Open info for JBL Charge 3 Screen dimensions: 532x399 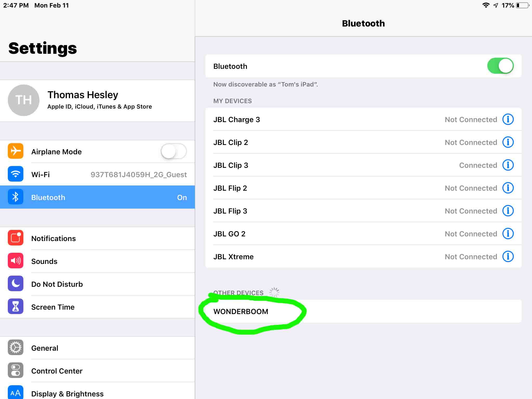pos(508,119)
